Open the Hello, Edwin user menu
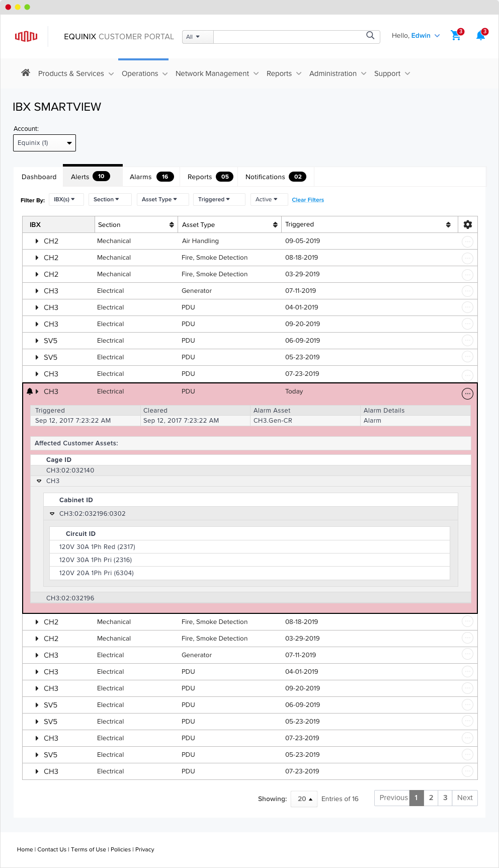The image size is (499, 868). [x=415, y=36]
